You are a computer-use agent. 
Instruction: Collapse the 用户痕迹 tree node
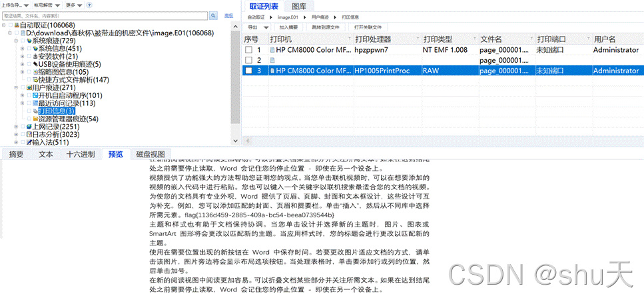click(16, 87)
